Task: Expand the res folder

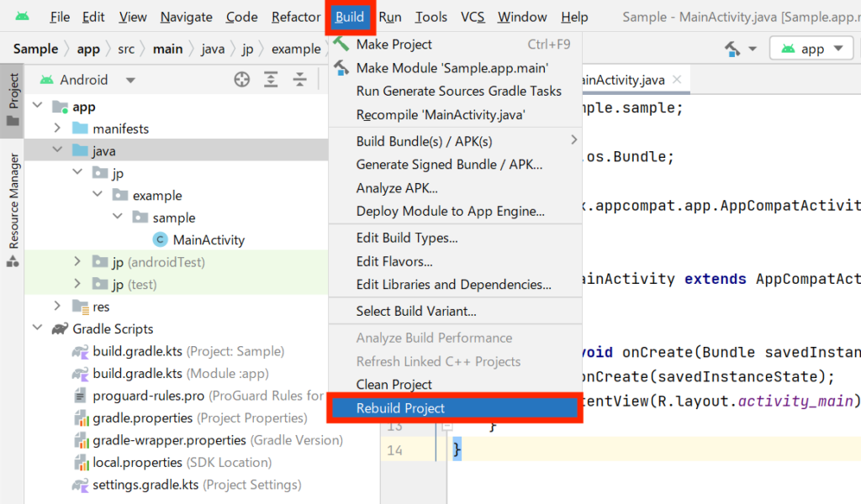Action: point(58,306)
